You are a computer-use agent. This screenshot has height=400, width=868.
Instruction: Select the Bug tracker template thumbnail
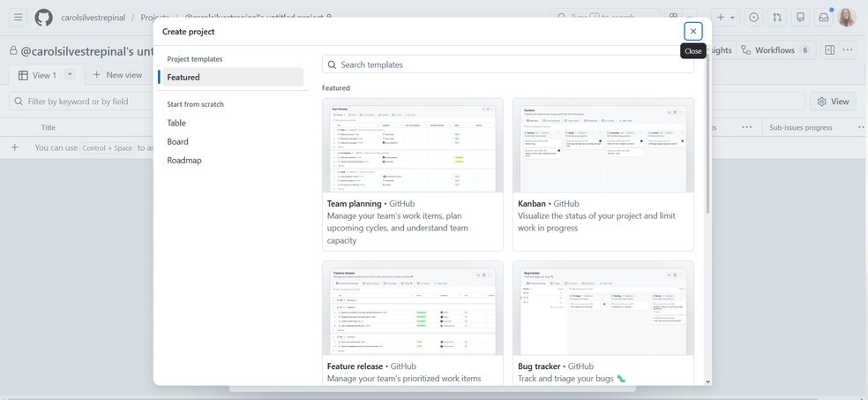602,308
